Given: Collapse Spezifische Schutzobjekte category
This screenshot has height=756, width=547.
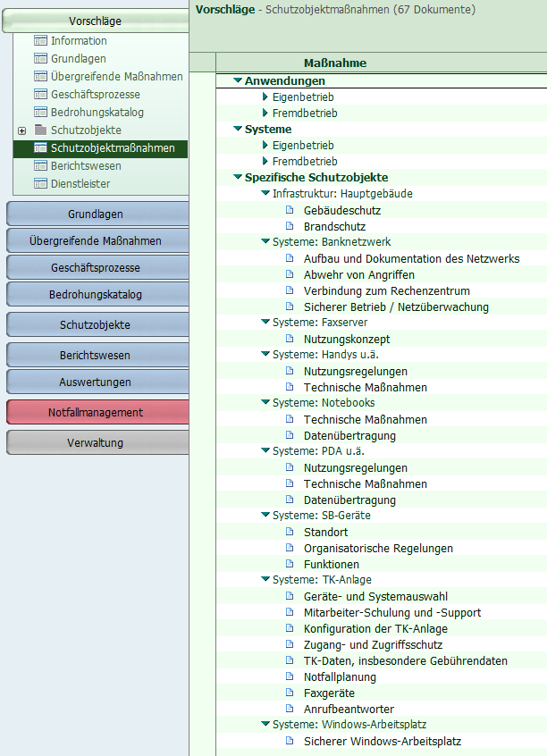Looking at the screenshot, I should click(238, 177).
